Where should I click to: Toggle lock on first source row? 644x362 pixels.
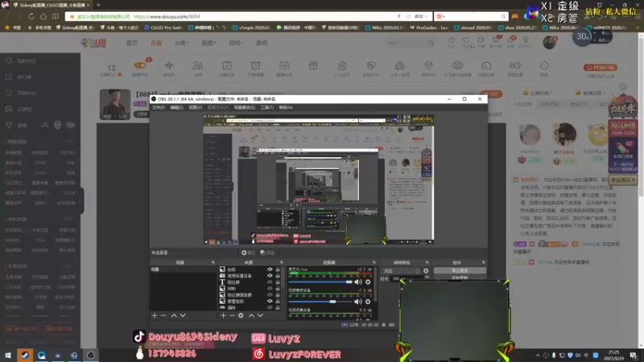pyautogui.click(x=278, y=269)
